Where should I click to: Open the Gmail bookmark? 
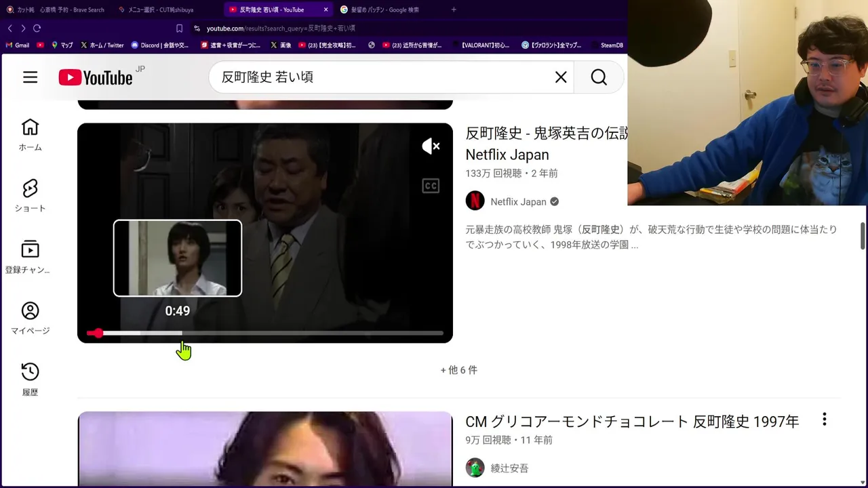click(18, 45)
